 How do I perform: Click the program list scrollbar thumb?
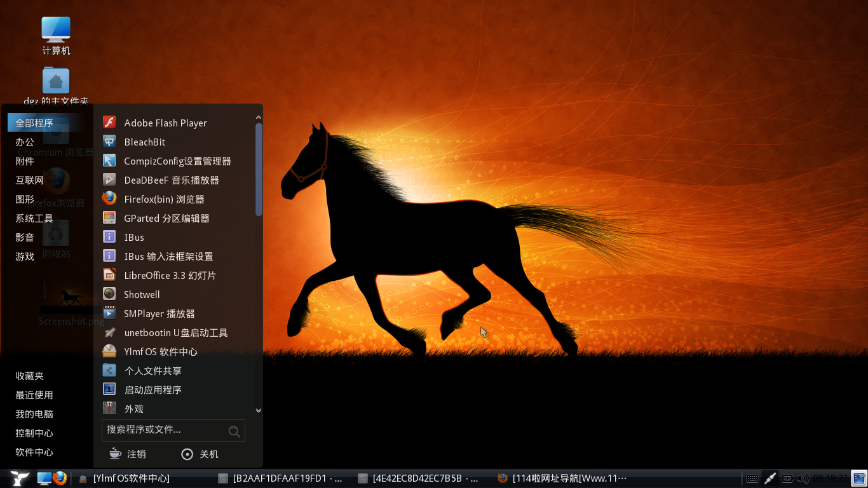259,169
